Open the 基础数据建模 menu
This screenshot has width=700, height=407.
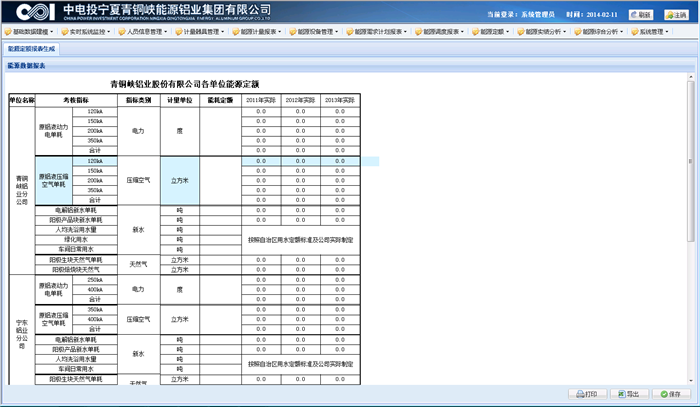click(31, 32)
